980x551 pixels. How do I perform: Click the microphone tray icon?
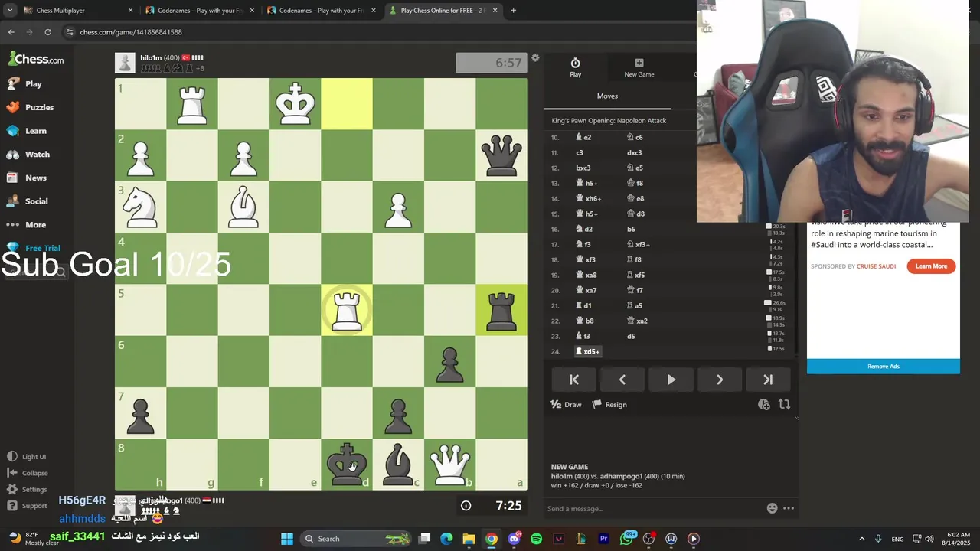coord(878,539)
